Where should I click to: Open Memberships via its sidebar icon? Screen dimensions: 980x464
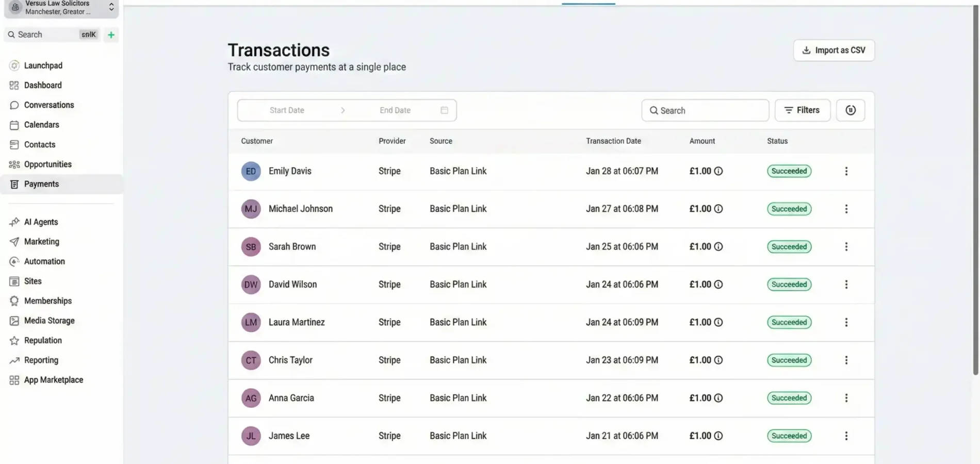14,301
